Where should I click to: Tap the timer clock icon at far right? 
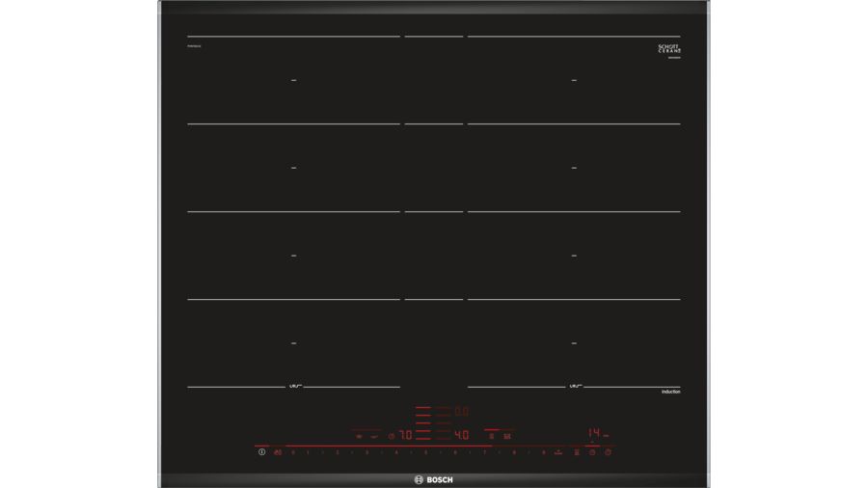[x=609, y=452]
